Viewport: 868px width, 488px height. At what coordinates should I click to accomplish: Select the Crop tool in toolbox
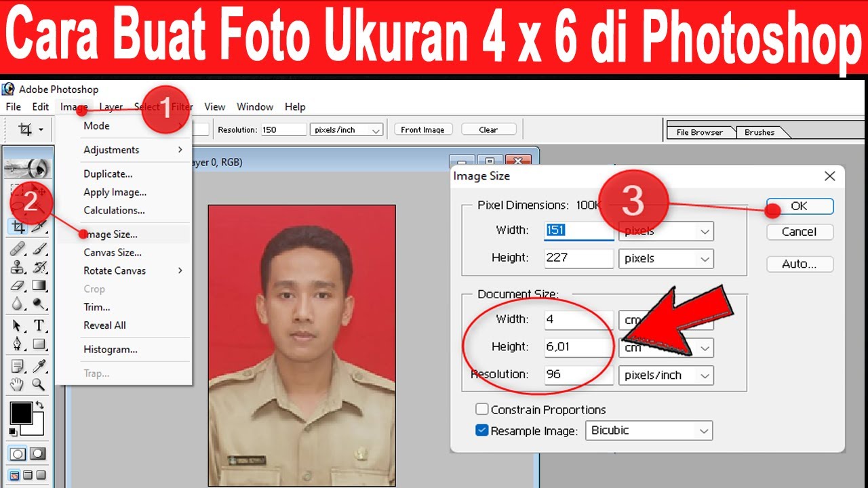pyautogui.click(x=18, y=228)
